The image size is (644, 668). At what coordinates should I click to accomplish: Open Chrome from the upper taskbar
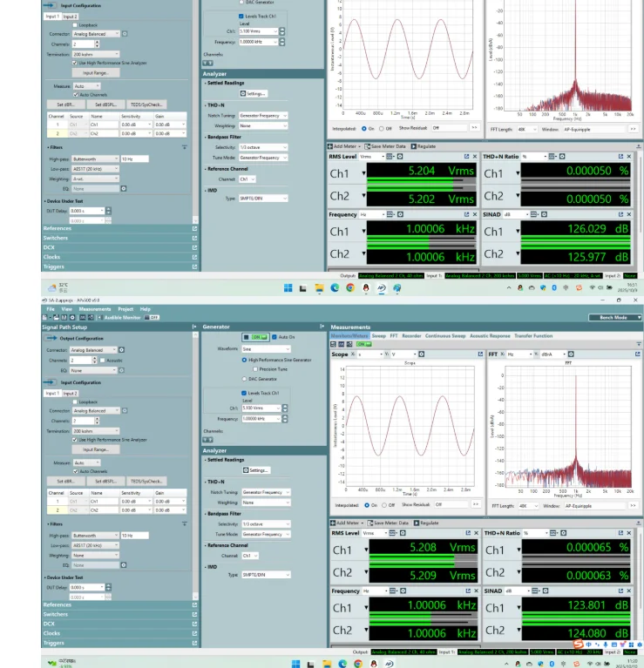[x=350, y=288]
